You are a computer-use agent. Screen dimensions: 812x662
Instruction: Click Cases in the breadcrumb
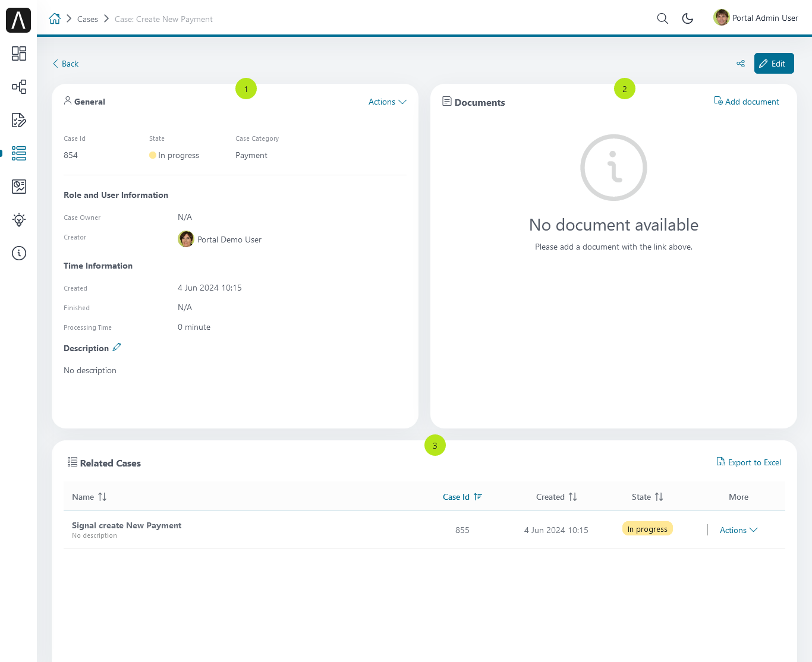point(87,19)
